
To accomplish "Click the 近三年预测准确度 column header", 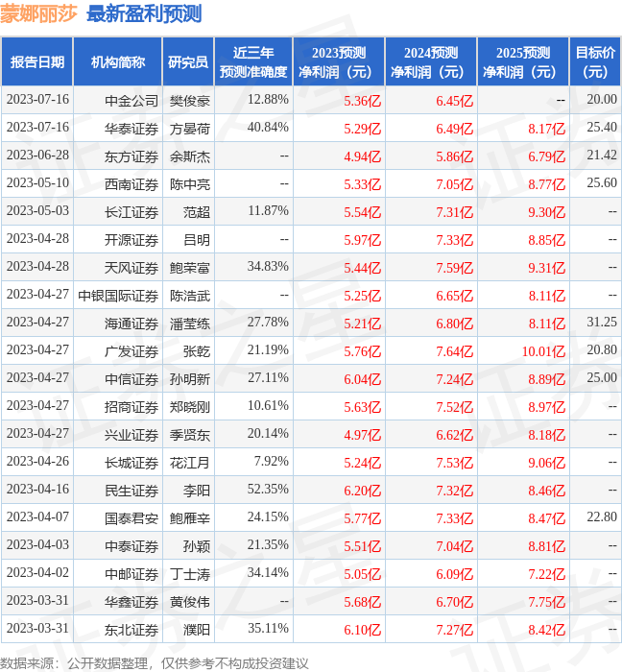I will pos(253,62).
